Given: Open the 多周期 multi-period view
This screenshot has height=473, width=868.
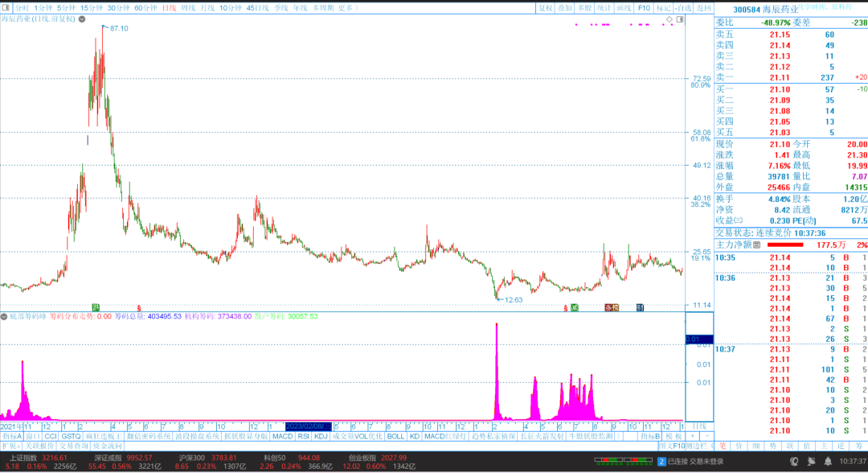Looking at the screenshot, I should [323, 8].
